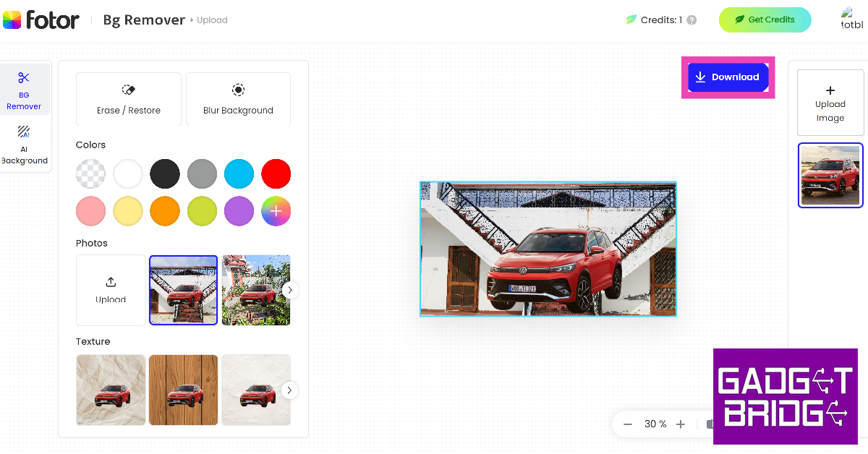868x454 pixels.
Task: Show more textures with arrow
Action: tap(289, 390)
